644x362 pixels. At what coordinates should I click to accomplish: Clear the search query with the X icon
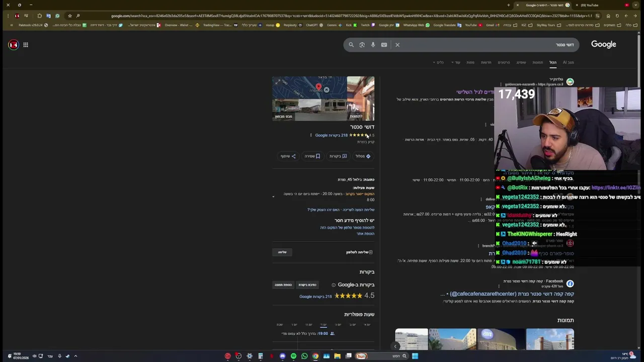[x=397, y=45]
